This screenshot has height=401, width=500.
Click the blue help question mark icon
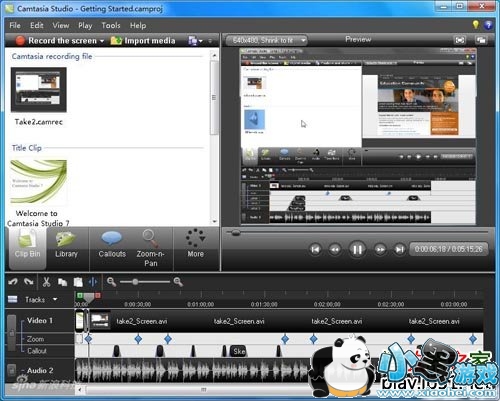click(488, 25)
